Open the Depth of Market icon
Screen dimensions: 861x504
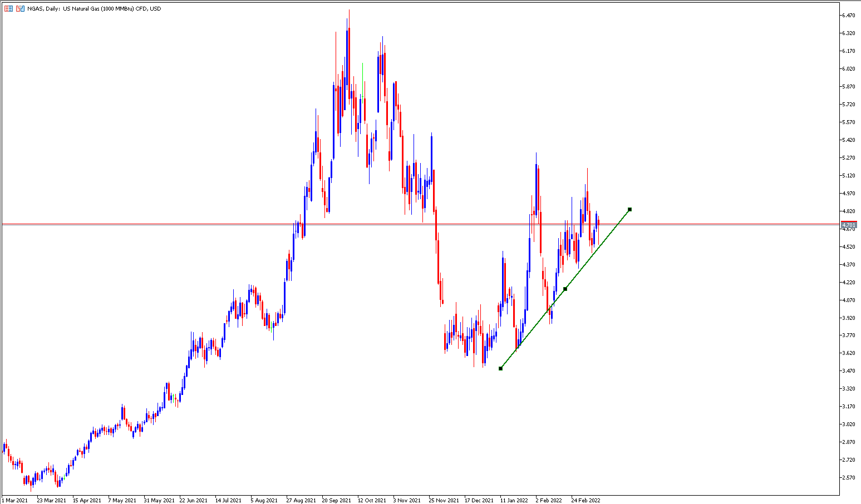8,8
